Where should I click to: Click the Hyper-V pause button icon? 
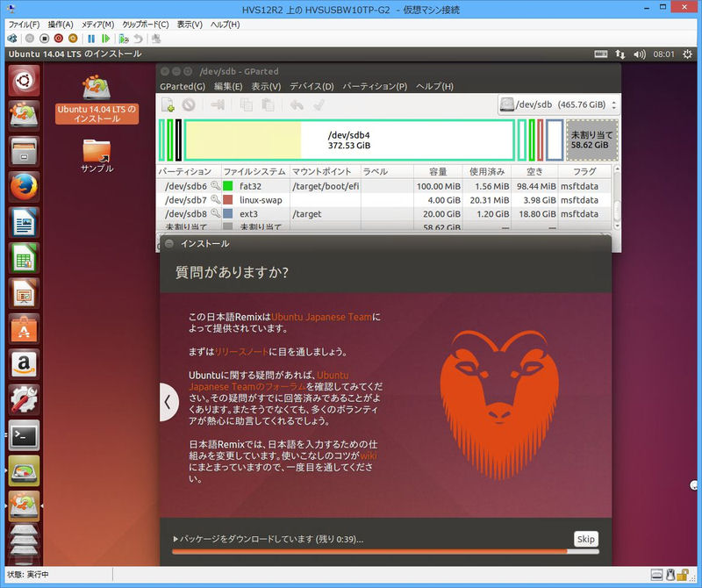coord(91,39)
